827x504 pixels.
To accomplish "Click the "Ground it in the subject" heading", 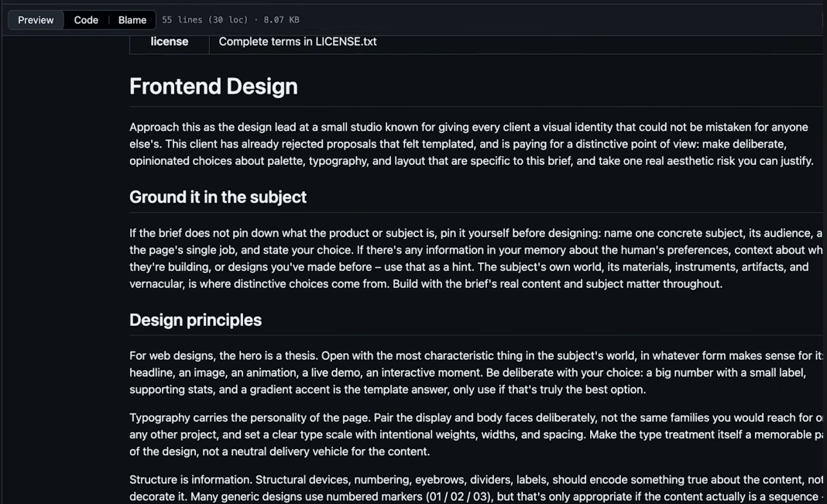I will (x=218, y=197).
